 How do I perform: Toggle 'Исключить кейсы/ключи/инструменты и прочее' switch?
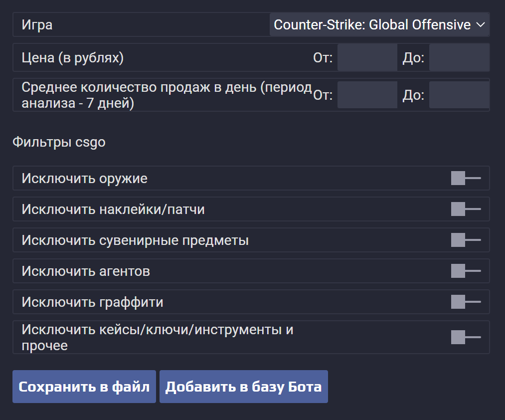pos(466,337)
